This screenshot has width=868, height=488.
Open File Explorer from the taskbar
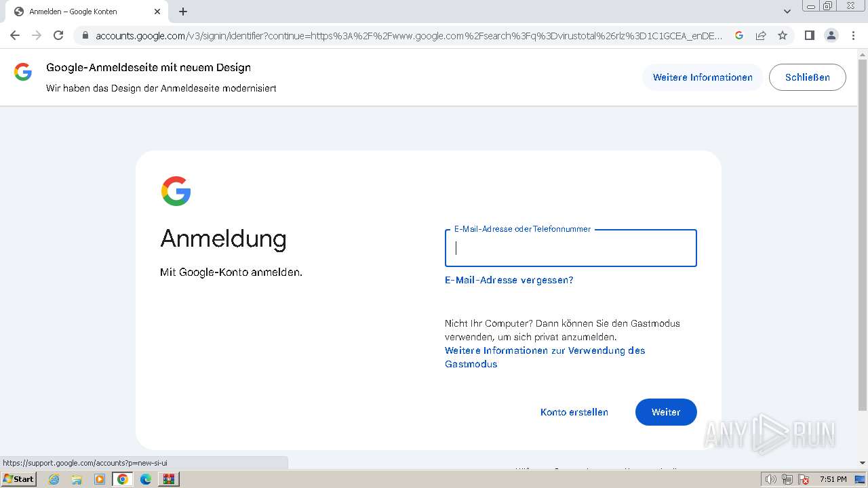[x=77, y=479]
